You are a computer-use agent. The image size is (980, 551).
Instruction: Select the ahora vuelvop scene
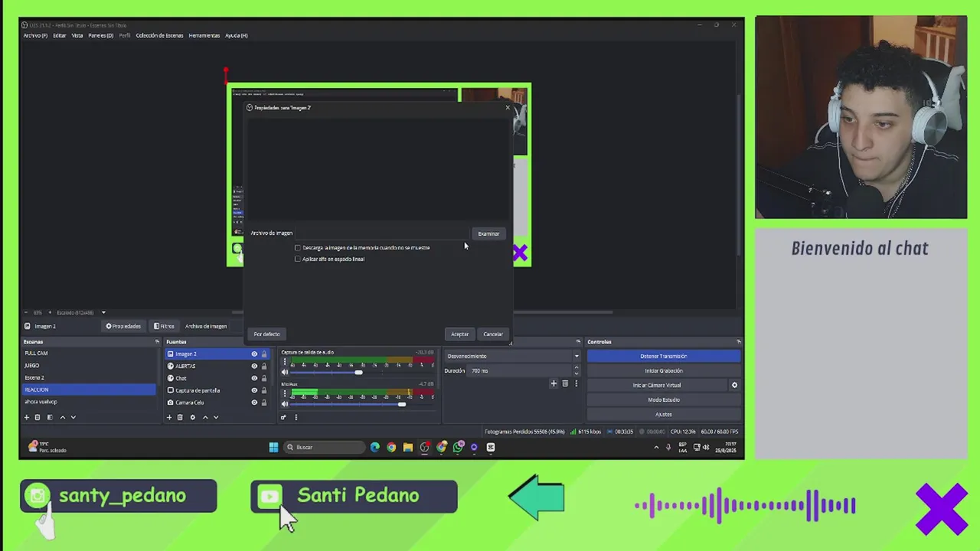pyautogui.click(x=89, y=402)
